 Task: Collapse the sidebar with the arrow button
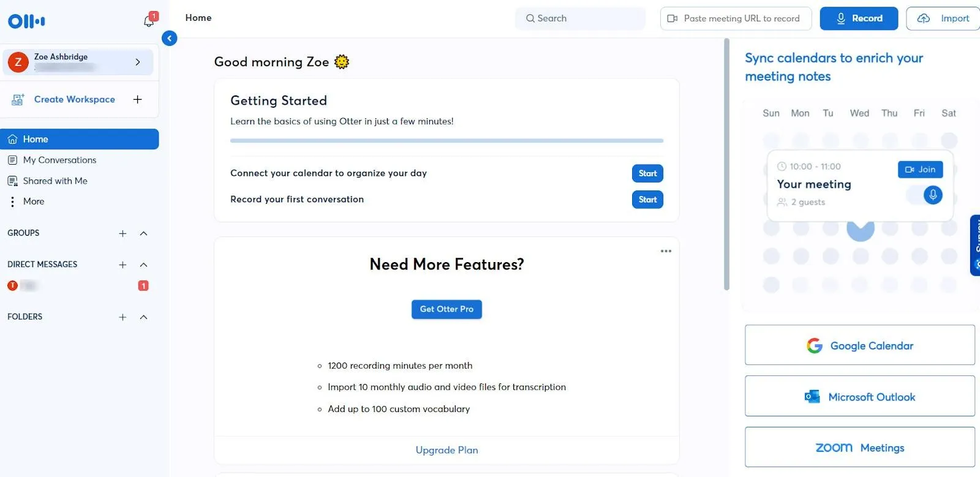tap(170, 38)
